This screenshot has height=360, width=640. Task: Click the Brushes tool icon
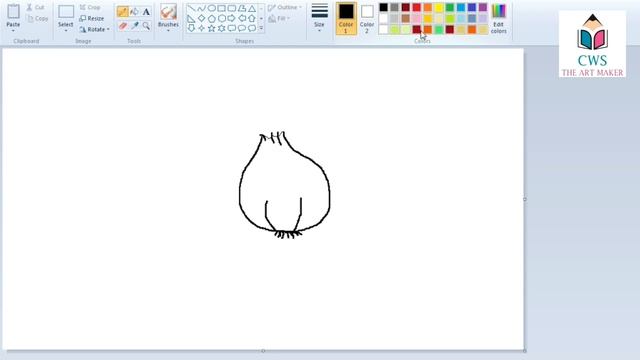coord(168,12)
